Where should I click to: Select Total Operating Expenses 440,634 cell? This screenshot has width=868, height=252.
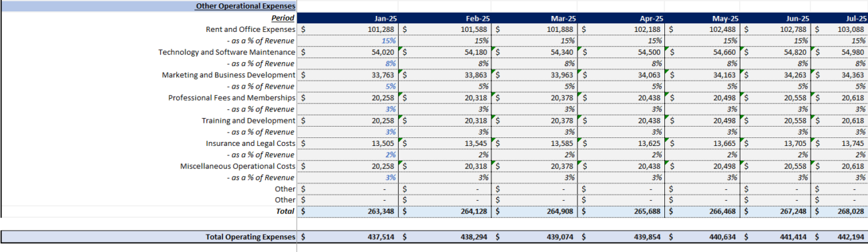pyautogui.click(x=703, y=237)
